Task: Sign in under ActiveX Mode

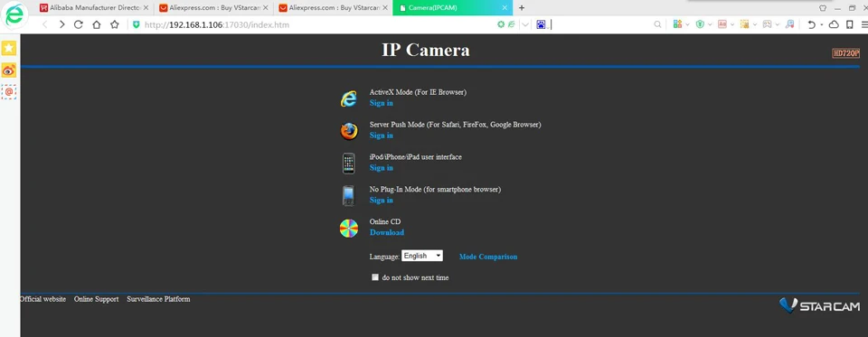Action: [x=382, y=103]
